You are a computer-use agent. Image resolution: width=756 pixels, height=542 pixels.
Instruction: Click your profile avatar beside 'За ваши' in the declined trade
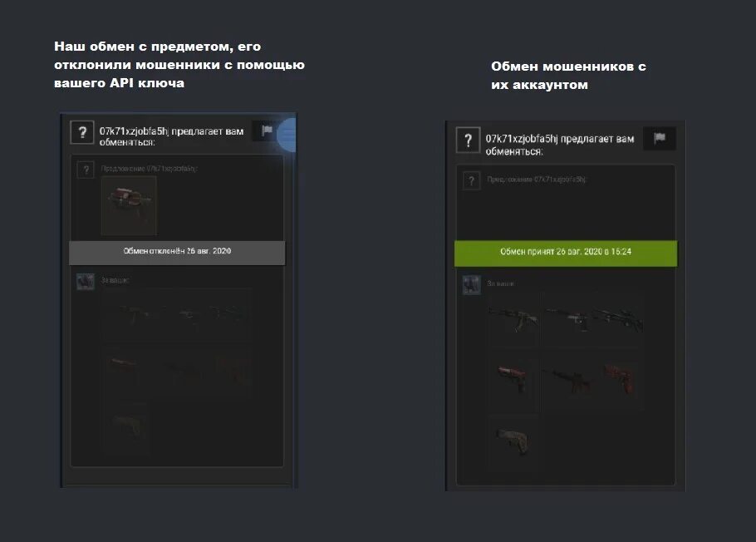(x=86, y=281)
